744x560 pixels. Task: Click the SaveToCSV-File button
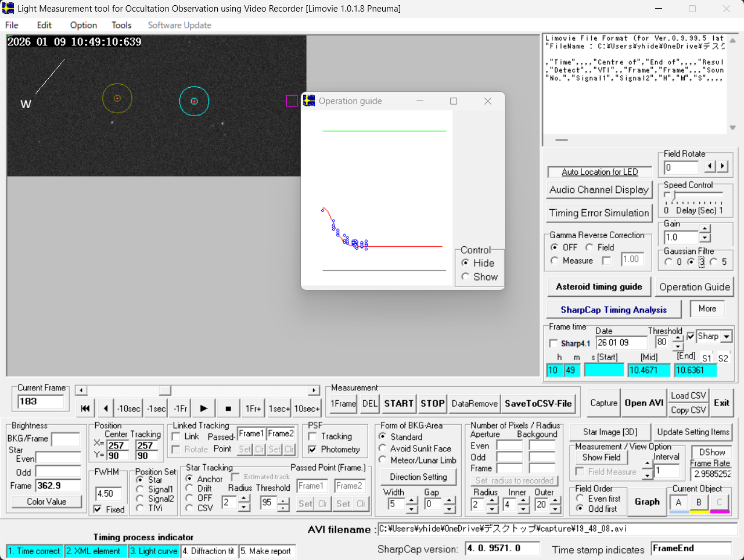[x=538, y=404]
